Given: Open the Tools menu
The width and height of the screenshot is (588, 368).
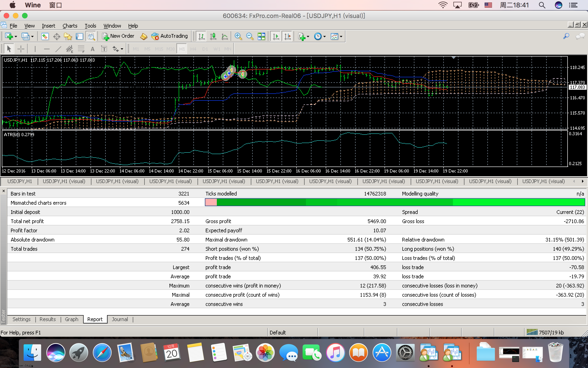Looking at the screenshot, I should click(90, 26).
